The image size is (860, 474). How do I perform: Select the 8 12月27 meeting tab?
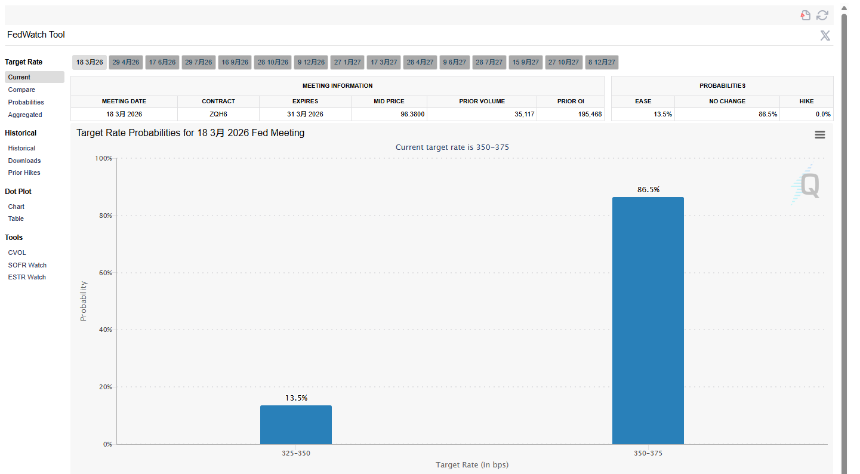602,62
